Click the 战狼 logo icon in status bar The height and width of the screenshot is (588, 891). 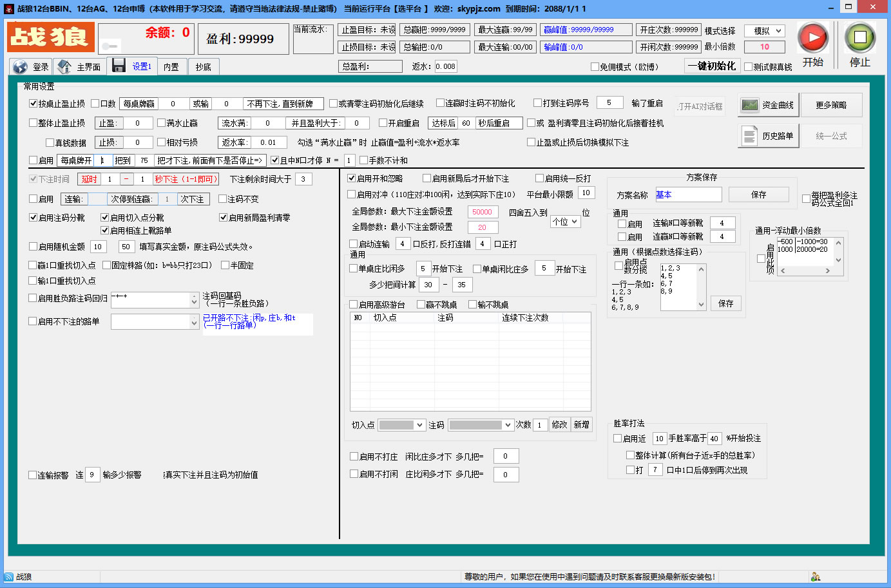9,576
